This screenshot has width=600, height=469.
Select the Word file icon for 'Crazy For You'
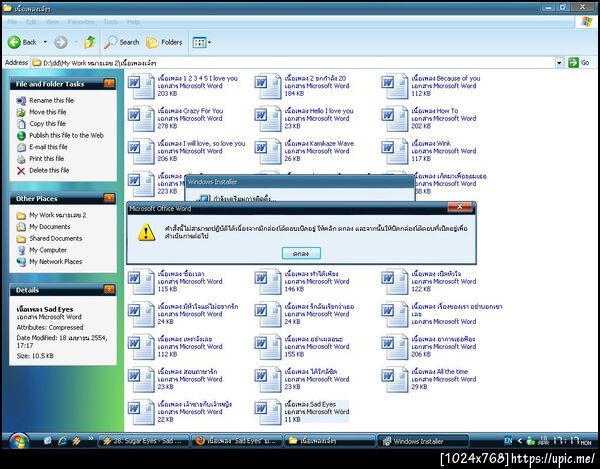tap(141, 119)
